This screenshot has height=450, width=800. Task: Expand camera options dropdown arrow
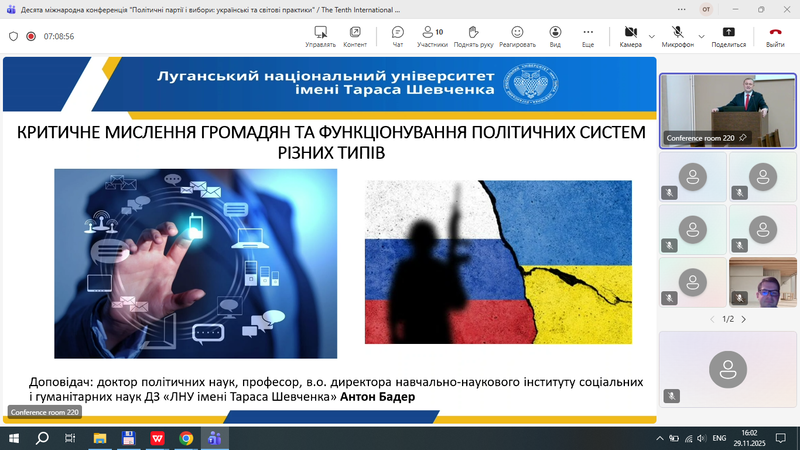click(x=652, y=36)
